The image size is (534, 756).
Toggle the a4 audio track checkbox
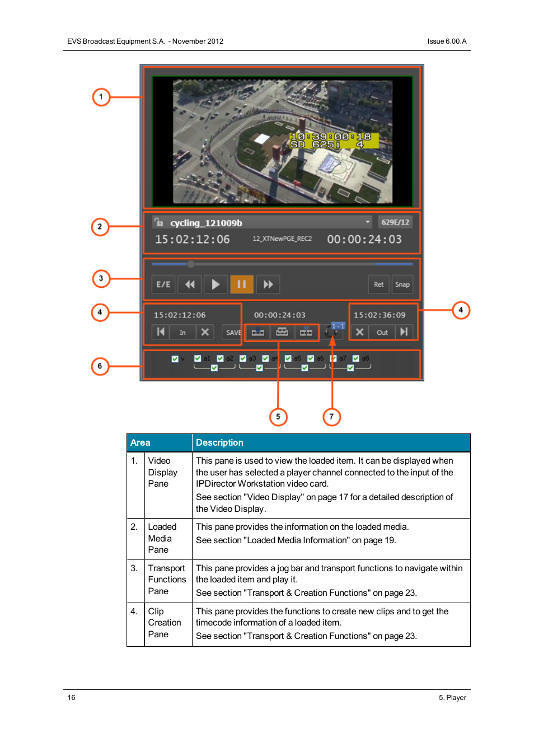pyautogui.click(x=265, y=358)
